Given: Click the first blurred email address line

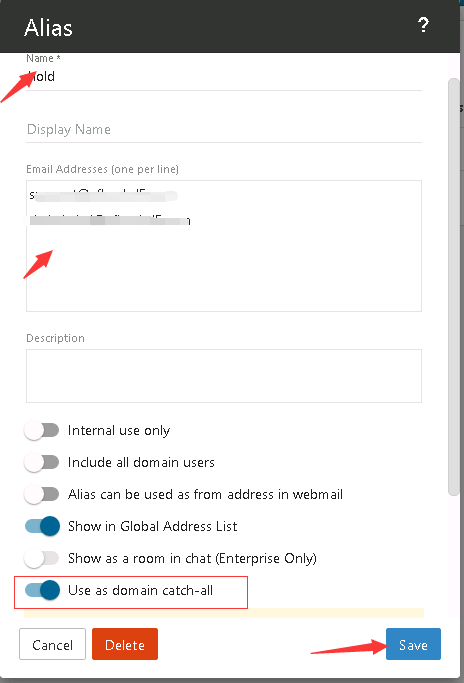Looking at the screenshot, I should coord(103,196).
